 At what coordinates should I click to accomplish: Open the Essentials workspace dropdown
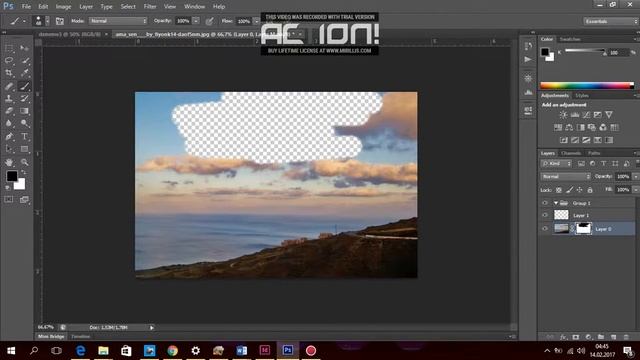(610, 21)
